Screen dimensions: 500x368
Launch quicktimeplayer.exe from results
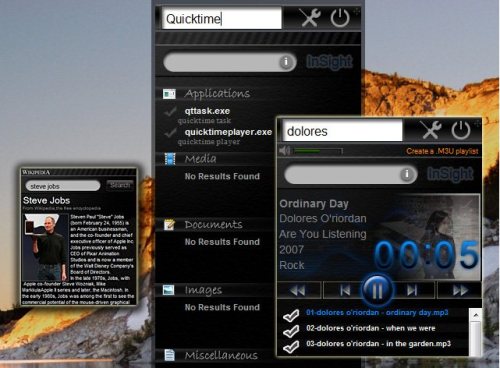click(228, 132)
